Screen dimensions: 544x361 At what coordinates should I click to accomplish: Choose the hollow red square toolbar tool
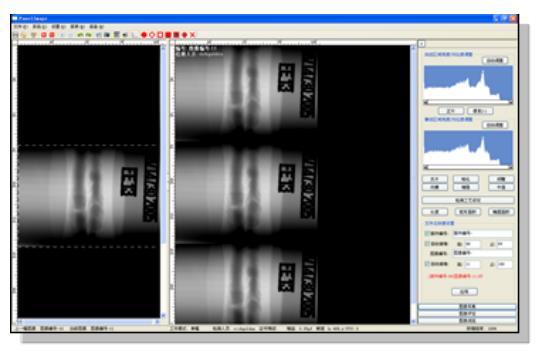coord(160,35)
